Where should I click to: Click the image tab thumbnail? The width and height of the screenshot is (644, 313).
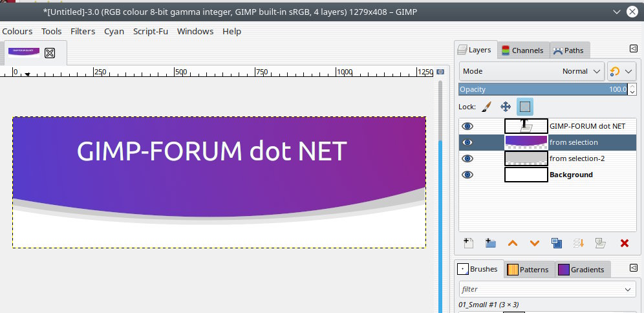pyautogui.click(x=23, y=52)
